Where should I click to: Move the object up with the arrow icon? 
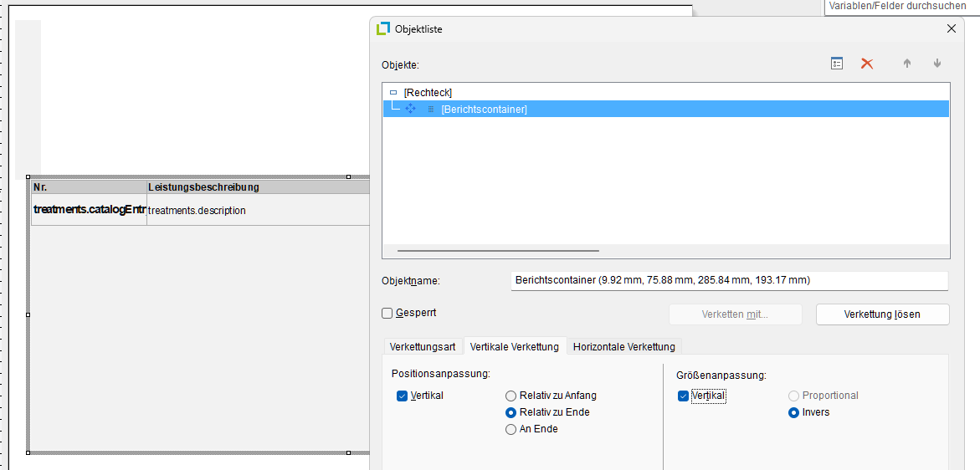[x=906, y=64]
